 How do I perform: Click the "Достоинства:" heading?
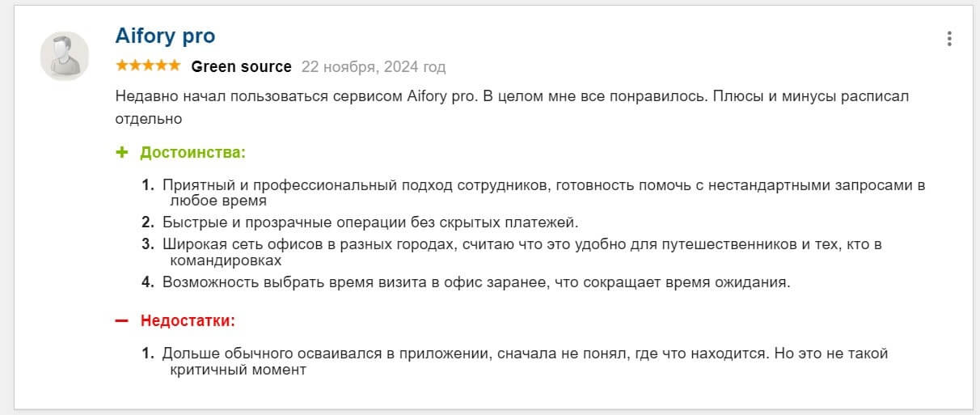tap(192, 152)
